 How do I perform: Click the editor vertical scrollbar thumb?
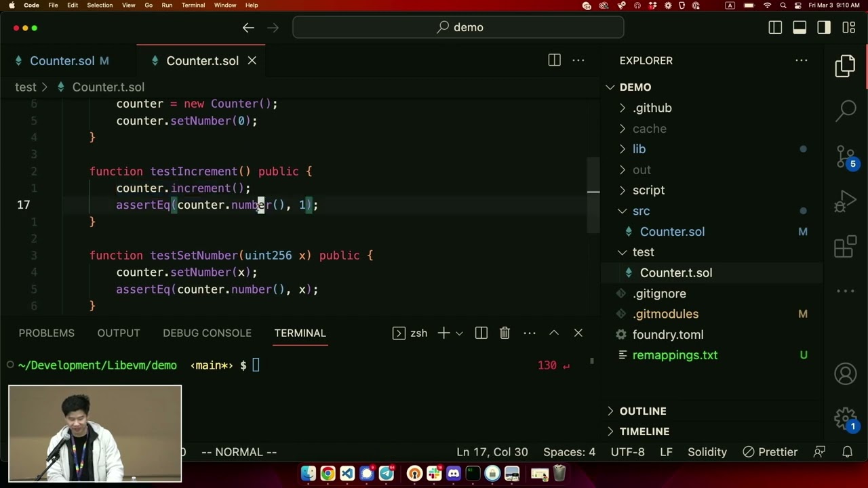click(593, 196)
